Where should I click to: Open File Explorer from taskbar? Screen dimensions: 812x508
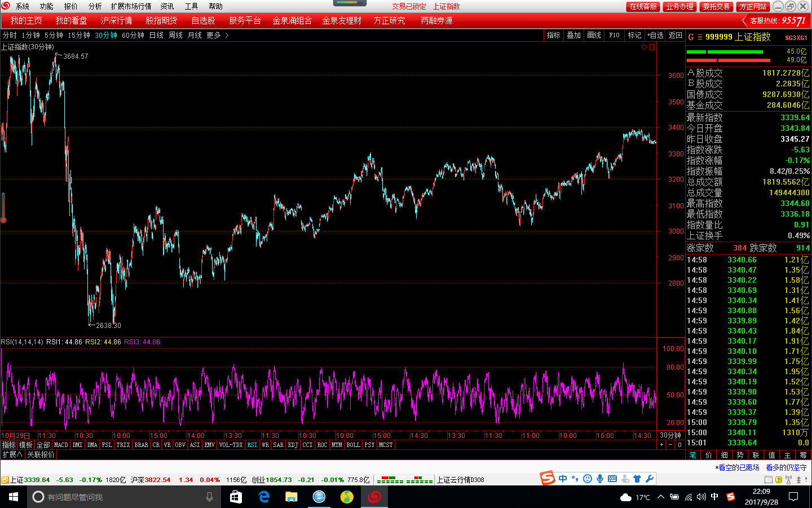pyautogui.click(x=291, y=497)
